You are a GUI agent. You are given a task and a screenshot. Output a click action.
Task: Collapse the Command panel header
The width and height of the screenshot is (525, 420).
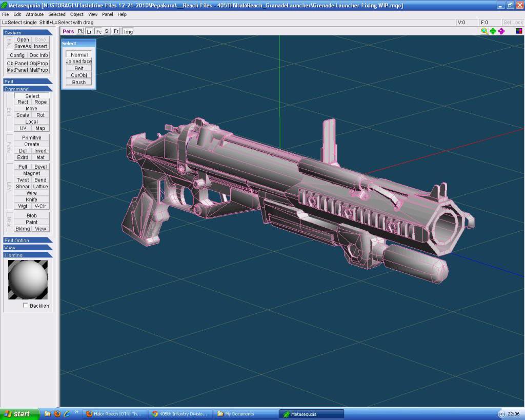(28, 89)
